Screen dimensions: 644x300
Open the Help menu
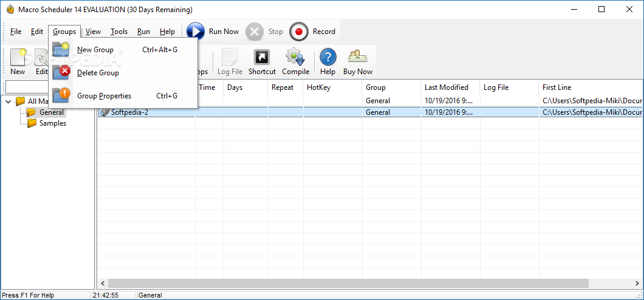[x=167, y=32]
